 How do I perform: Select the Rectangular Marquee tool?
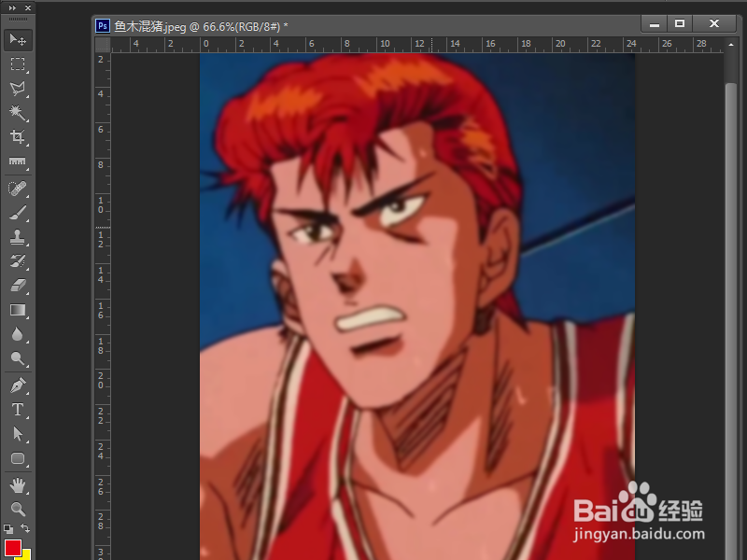pyautogui.click(x=18, y=63)
